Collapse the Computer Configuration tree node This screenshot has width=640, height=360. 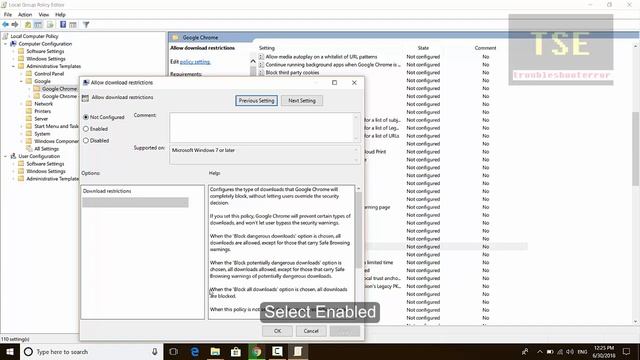click(6, 44)
